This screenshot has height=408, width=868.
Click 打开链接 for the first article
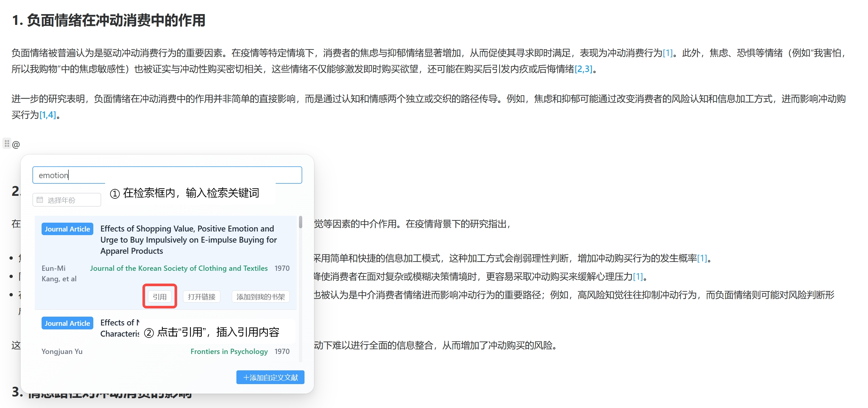point(201,296)
